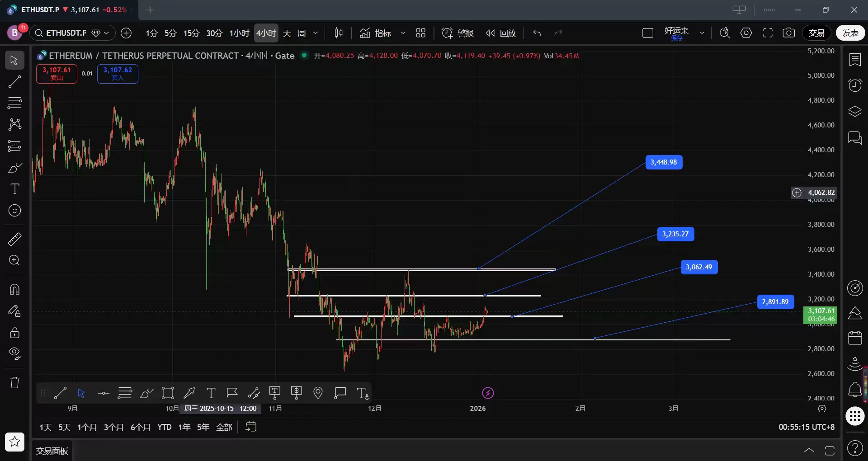868x461 pixels.
Task: Show the full 全部 date range
Action: click(224, 428)
